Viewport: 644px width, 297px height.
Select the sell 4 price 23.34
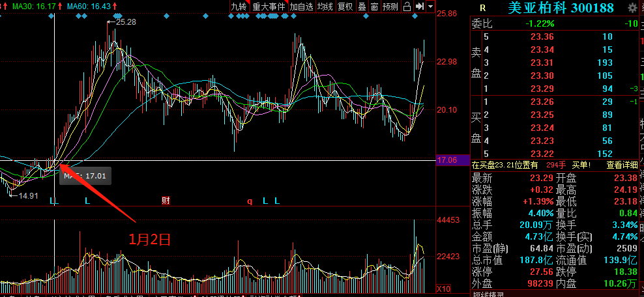pyautogui.click(x=542, y=49)
